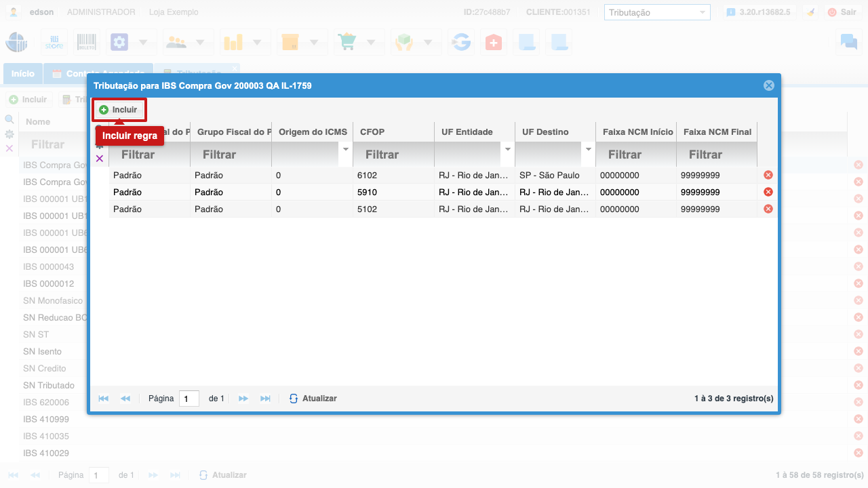Sort by the CFOP column header

coord(393,131)
